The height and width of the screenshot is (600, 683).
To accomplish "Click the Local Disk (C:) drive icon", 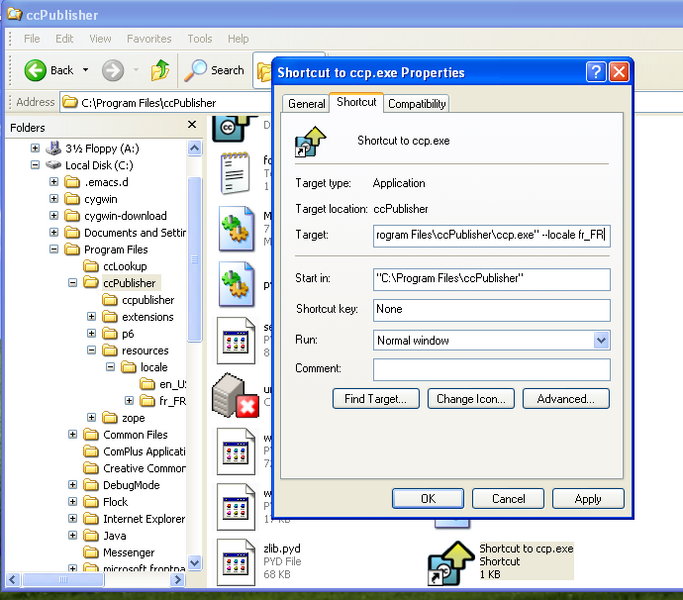I will tap(54, 165).
